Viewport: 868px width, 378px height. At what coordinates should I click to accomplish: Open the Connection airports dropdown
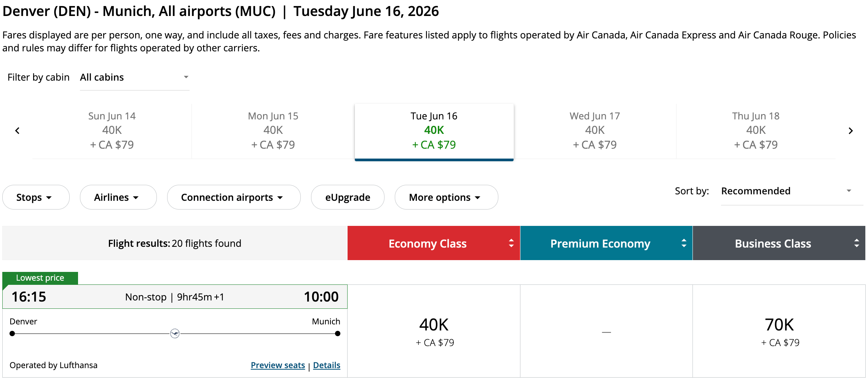pyautogui.click(x=233, y=197)
